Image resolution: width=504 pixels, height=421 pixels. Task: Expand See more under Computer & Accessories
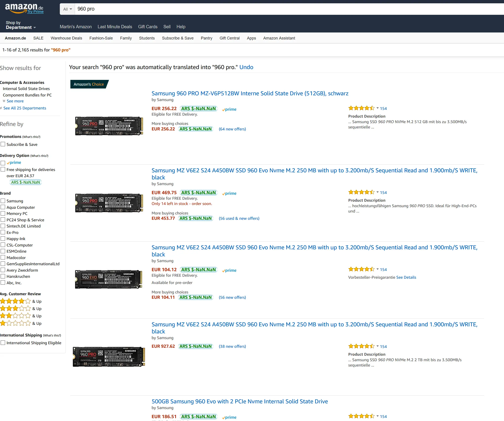15,101
